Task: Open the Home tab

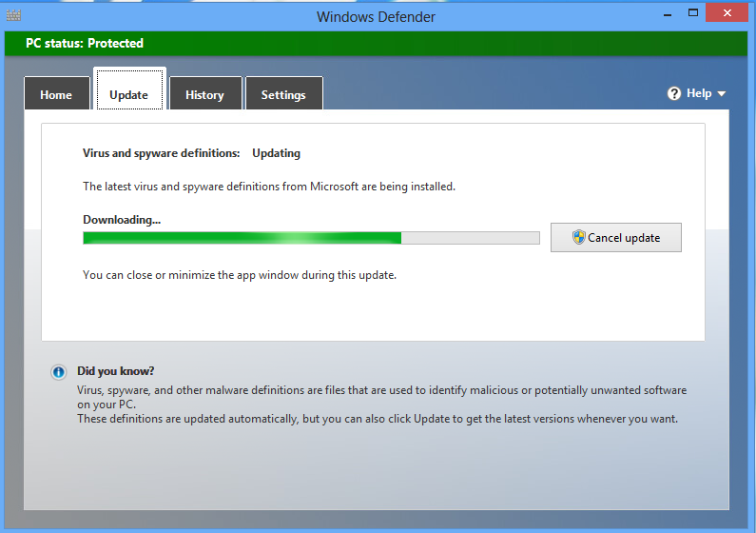Action: (x=56, y=93)
